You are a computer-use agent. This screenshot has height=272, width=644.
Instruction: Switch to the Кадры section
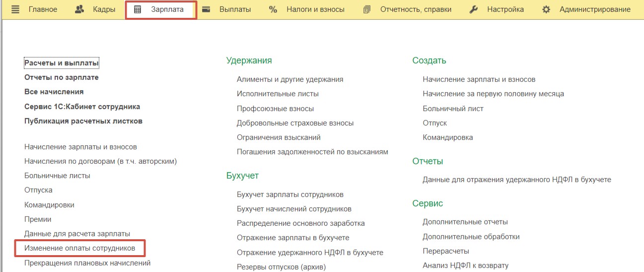pyautogui.click(x=104, y=9)
